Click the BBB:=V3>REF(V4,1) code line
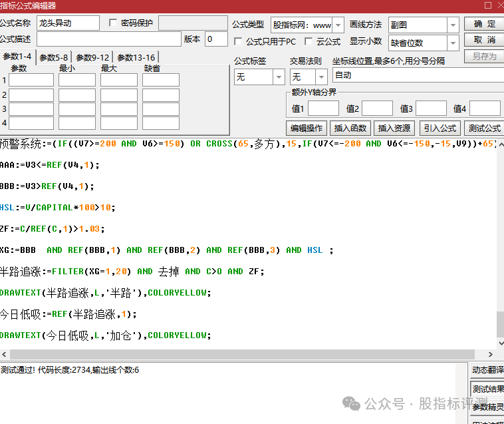 click(x=47, y=186)
